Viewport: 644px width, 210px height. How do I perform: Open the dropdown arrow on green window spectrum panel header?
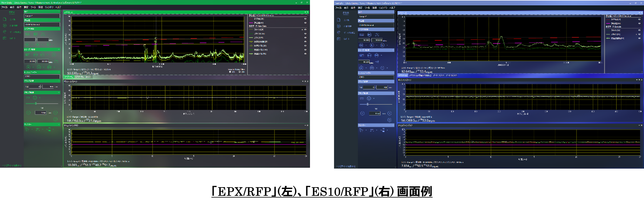click(305, 12)
